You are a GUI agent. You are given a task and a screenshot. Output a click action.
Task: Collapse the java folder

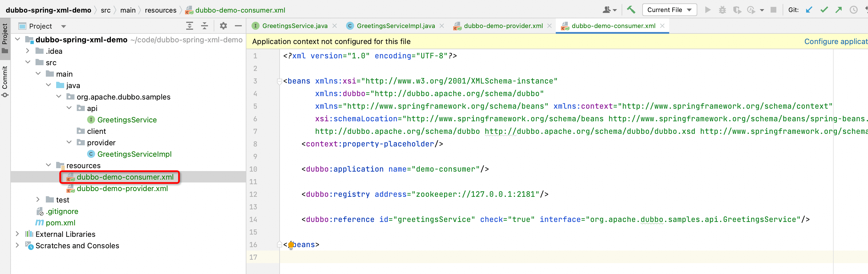point(48,85)
